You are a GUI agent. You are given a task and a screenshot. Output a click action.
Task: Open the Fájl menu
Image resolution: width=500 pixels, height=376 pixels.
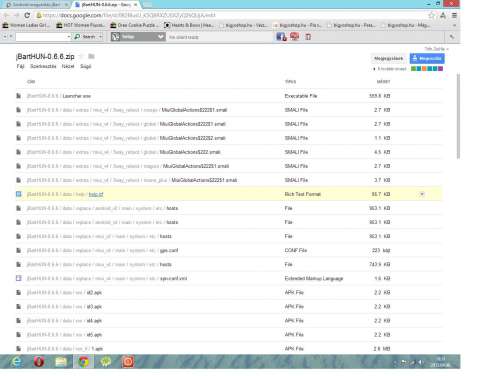(x=20, y=66)
